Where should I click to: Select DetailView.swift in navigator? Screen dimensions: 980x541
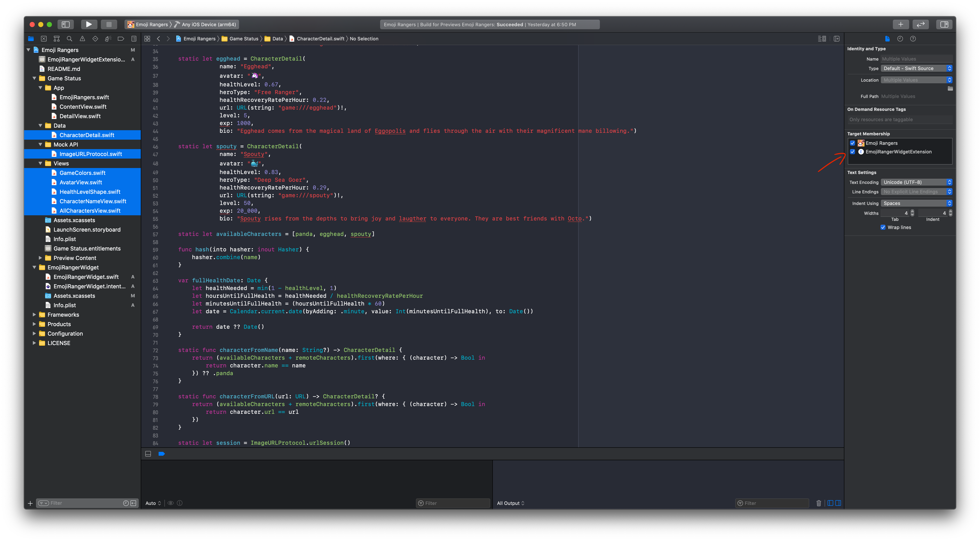click(80, 116)
